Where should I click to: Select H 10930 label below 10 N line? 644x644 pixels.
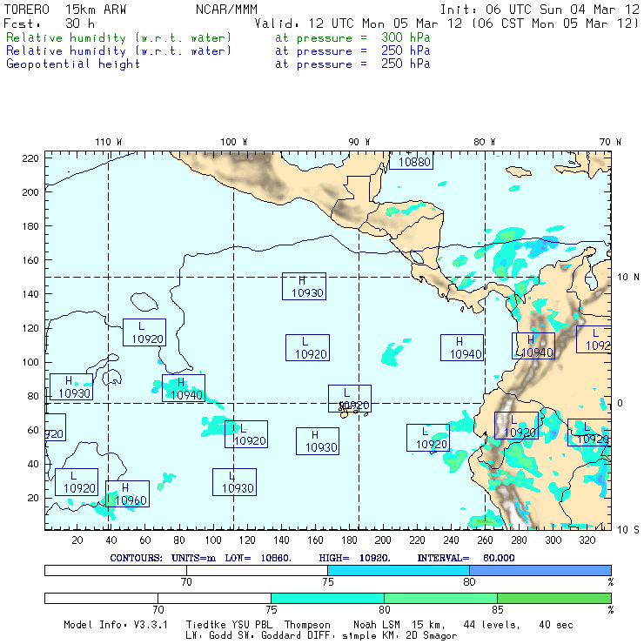pos(304,286)
